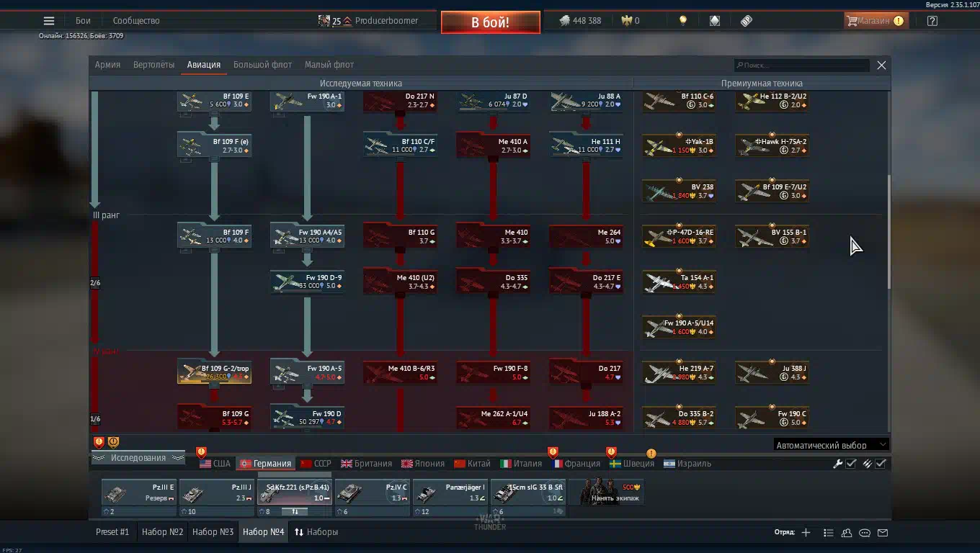Image resolution: width=980 pixels, height=553 pixels.
Task: Select the Bf 109 G-2/trop aircraft card
Action: (214, 372)
